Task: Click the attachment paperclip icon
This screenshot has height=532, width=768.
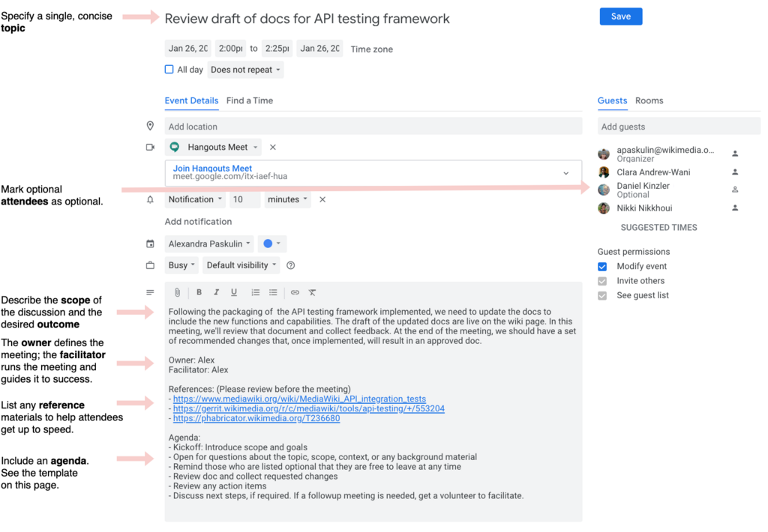Action: pyautogui.click(x=177, y=292)
